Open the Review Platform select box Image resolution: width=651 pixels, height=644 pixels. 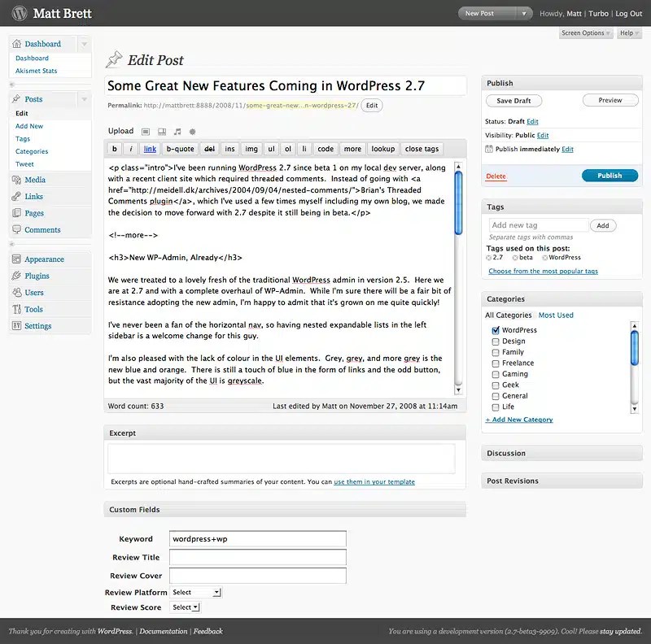click(196, 592)
